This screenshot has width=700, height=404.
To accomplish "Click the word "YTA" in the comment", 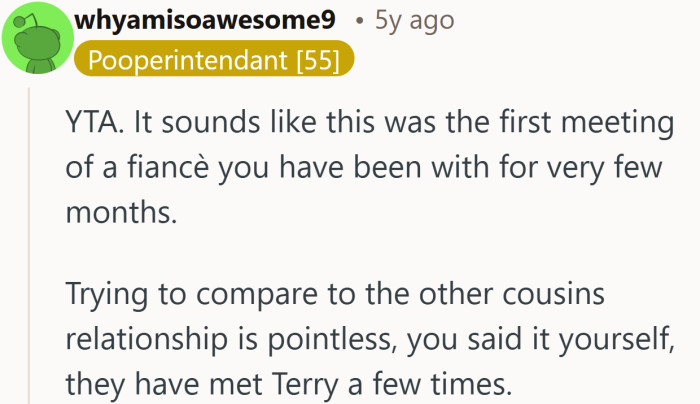I will coord(91,127).
